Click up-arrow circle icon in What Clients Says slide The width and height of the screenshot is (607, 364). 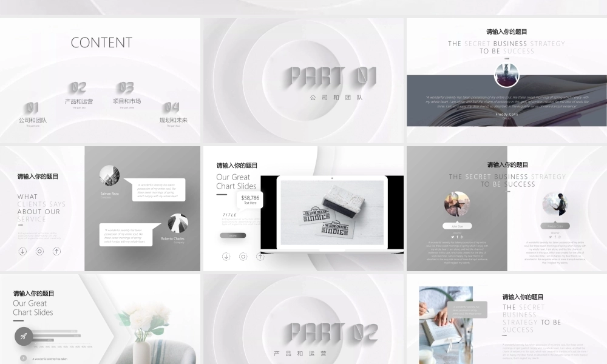click(56, 251)
